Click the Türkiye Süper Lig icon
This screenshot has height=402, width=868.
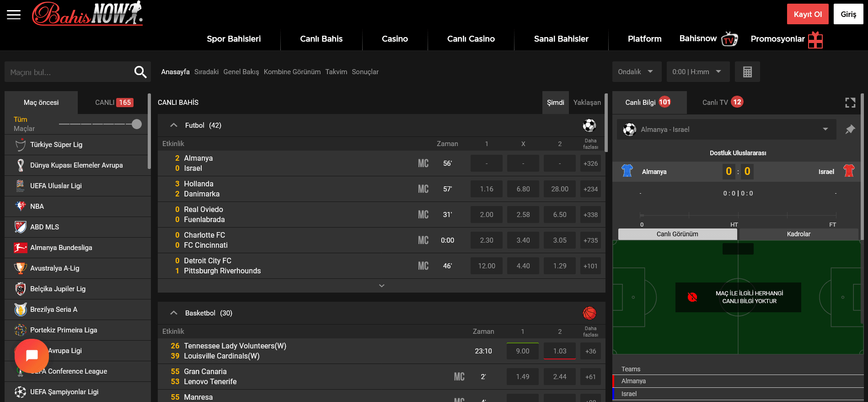click(x=21, y=145)
